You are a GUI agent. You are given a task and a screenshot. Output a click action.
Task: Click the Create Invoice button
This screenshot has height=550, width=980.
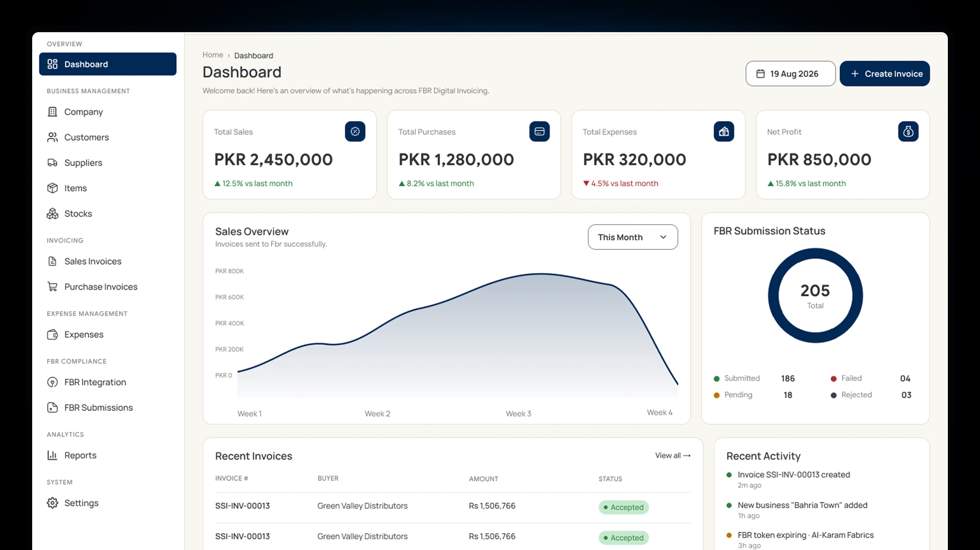tap(885, 74)
